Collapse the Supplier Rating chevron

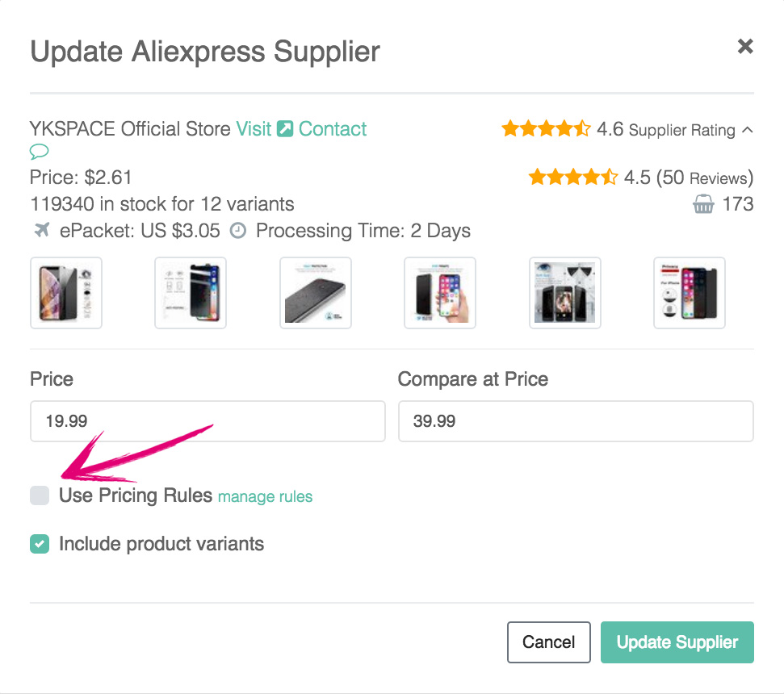coord(747,129)
